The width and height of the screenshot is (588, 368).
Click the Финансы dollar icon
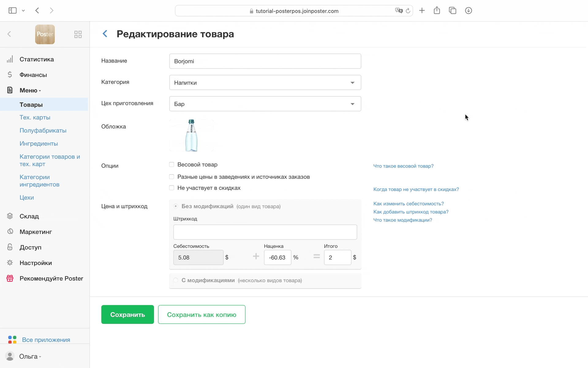click(x=10, y=75)
